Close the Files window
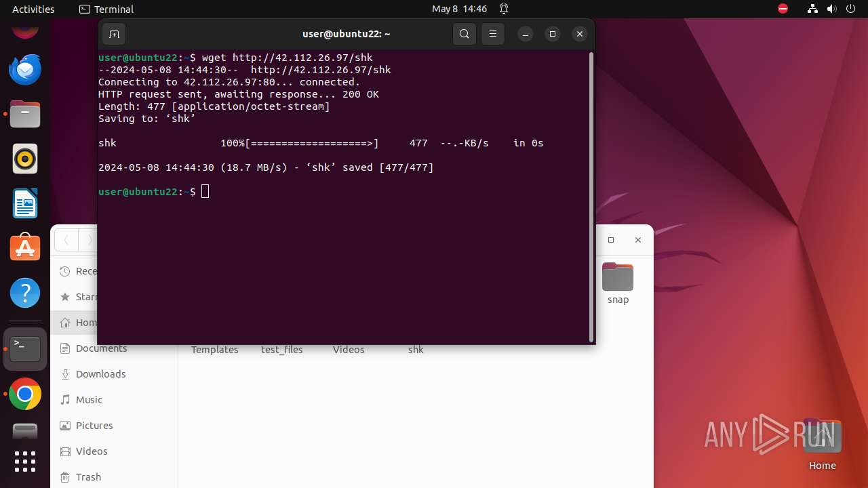This screenshot has height=488, width=868. click(638, 240)
